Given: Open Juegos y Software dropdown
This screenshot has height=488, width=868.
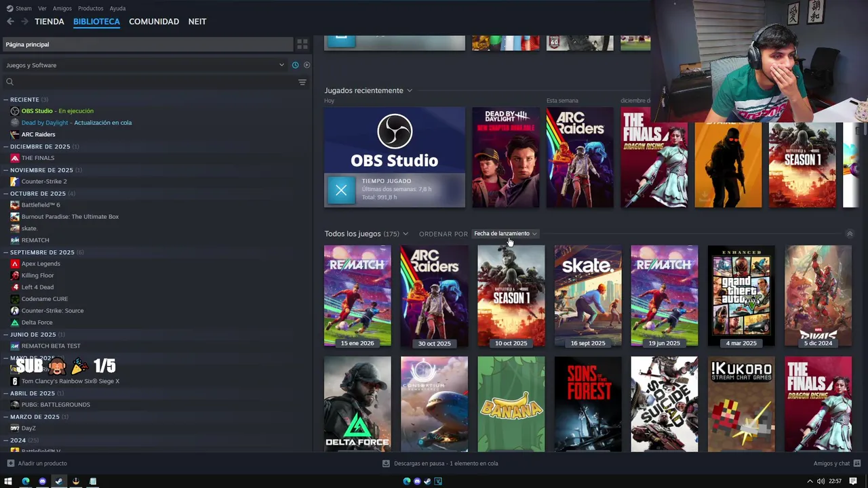Looking at the screenshot, I should click(x=145, y=65).
